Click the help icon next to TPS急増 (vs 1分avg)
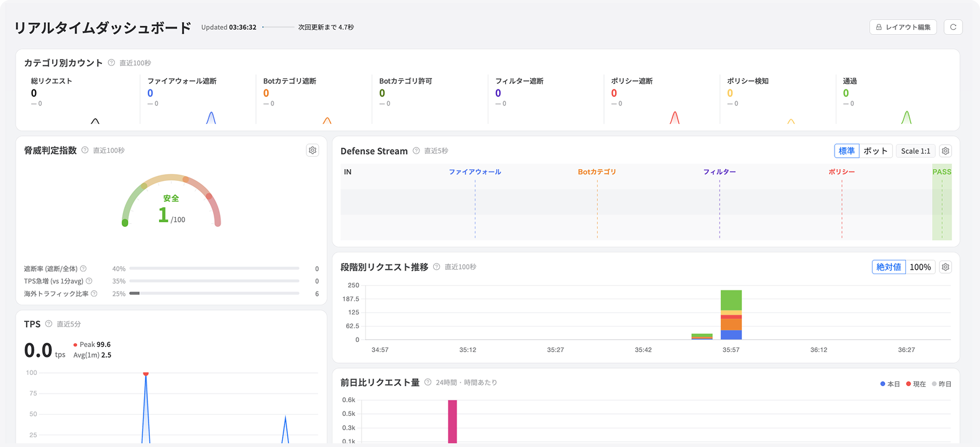The height and width of the screenshot is (447, 980). tap(89, 281)
